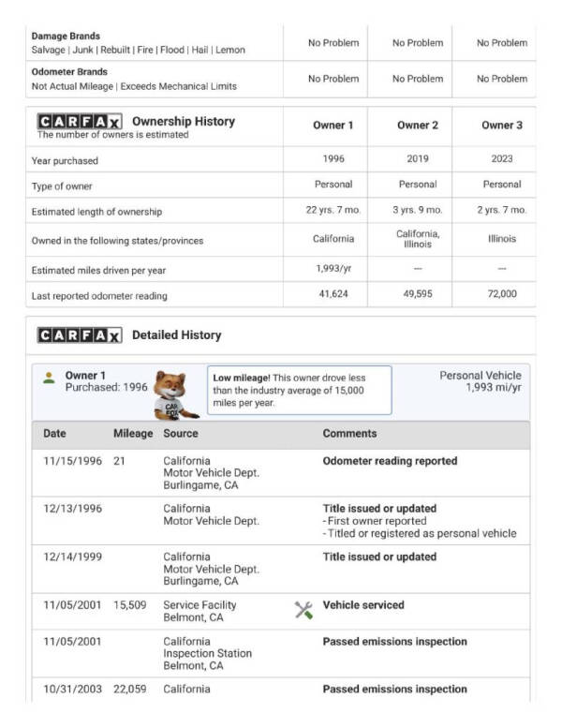Click the CARFAX logo beside Detailed History
Image resolution: width=562 pixels, height=728 pixels.
[79, 335]
